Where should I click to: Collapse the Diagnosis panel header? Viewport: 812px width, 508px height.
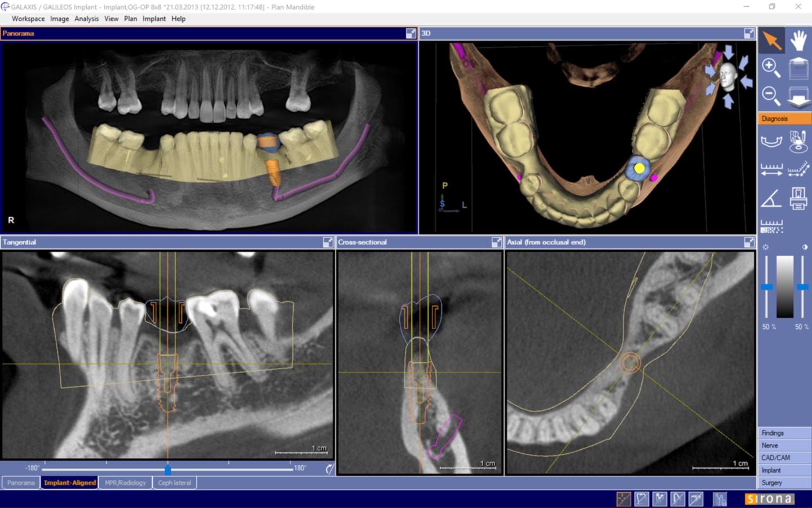(x=784, y=119)
